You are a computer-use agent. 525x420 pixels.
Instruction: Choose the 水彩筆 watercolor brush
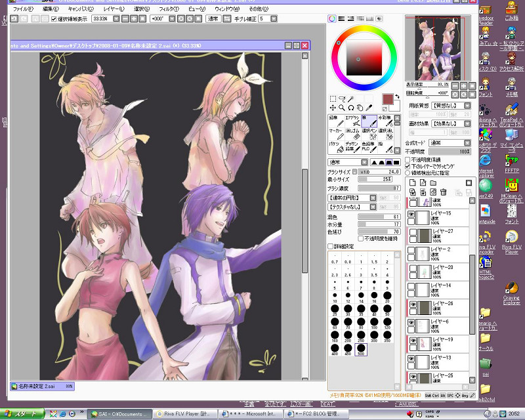385,121
